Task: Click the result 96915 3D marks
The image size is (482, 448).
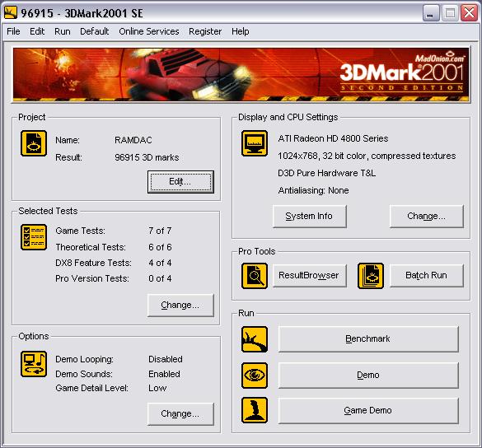Action: 147,157
